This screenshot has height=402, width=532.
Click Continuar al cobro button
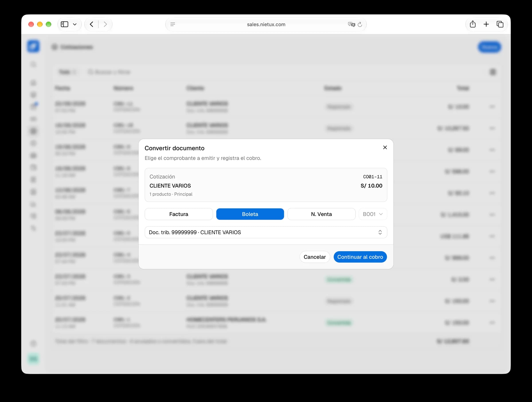pyautogui.click(x=360, y=257)
